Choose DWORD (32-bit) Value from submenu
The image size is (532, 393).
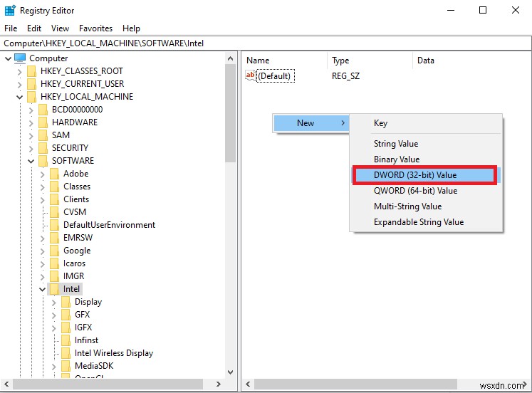[x=424, y=175]
